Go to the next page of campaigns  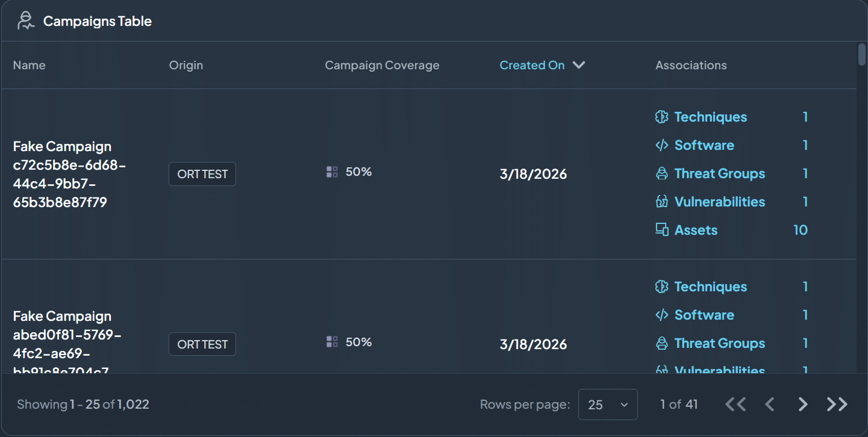tap(803, 404)
